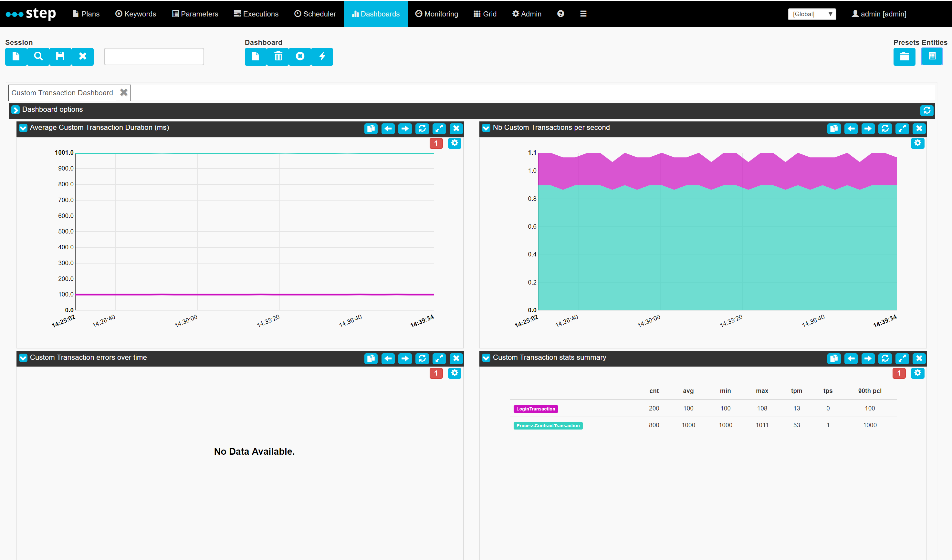Refresh the Nb Custom Transactions widget
This screenshot has width=952, height=560.
point(885,129)
